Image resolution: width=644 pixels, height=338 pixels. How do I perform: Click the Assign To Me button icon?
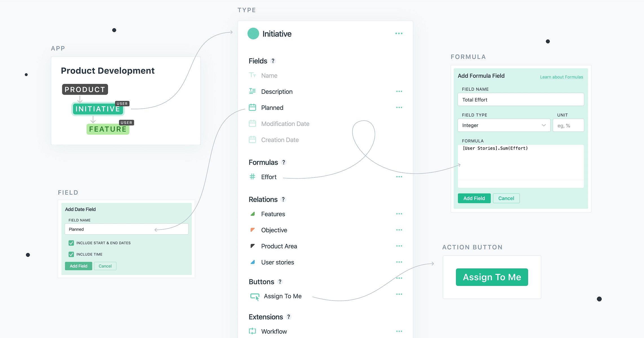coord(255,296)
